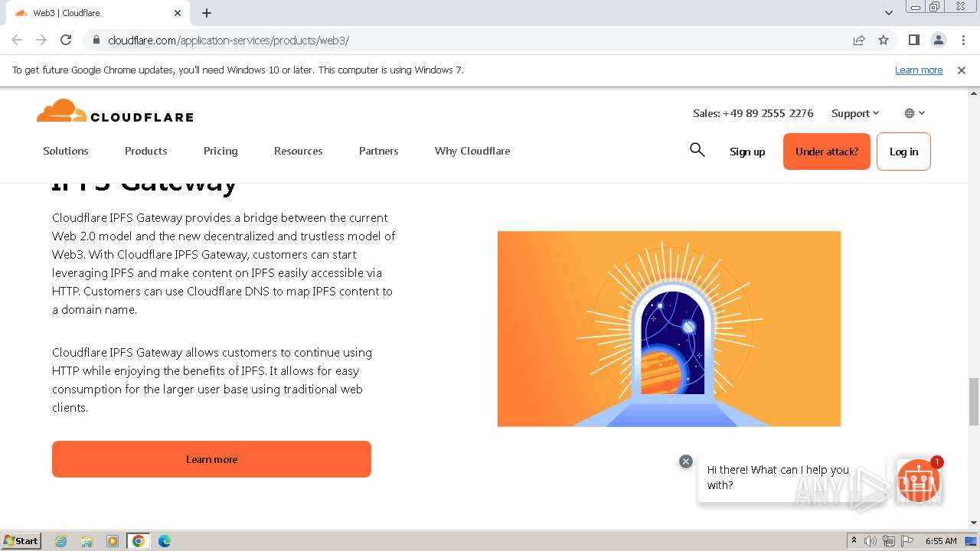Screen dimensions: 980x551
Task: Click the chatbot robot icon
Action: 918,481
